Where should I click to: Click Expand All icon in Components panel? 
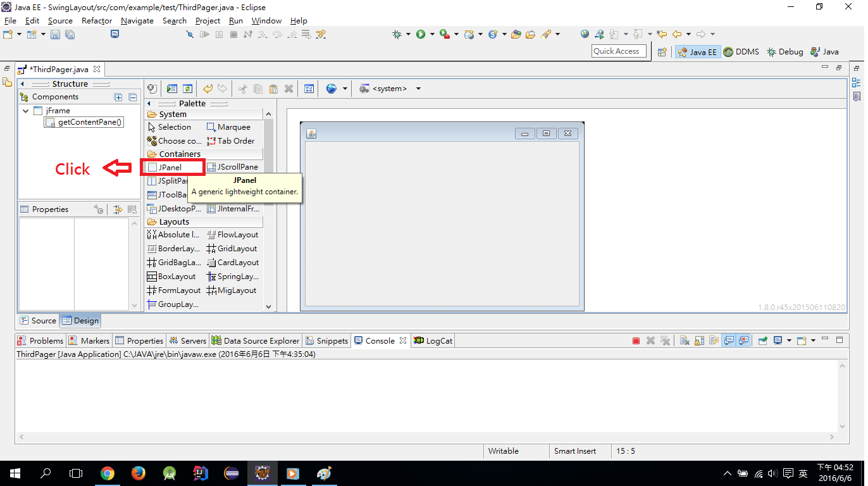point(118,97)
